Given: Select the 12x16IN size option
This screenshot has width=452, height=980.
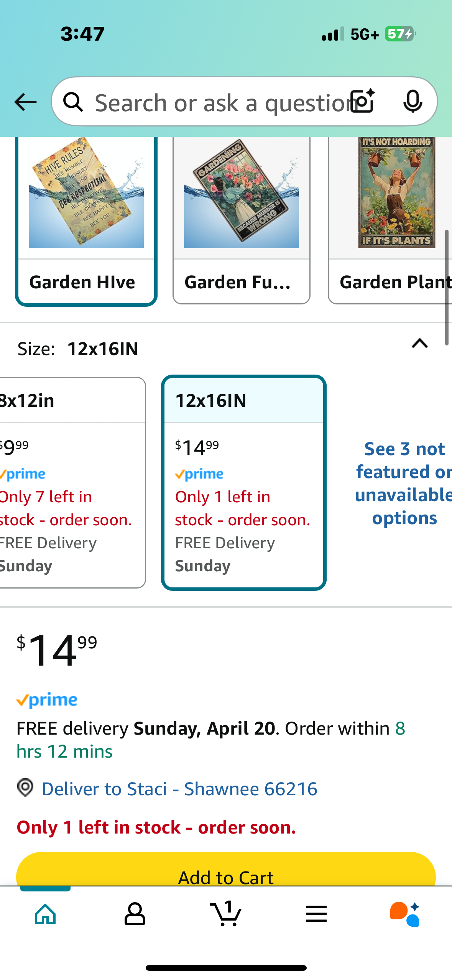Looking at the screenshot, I should [x=244, y=482].
